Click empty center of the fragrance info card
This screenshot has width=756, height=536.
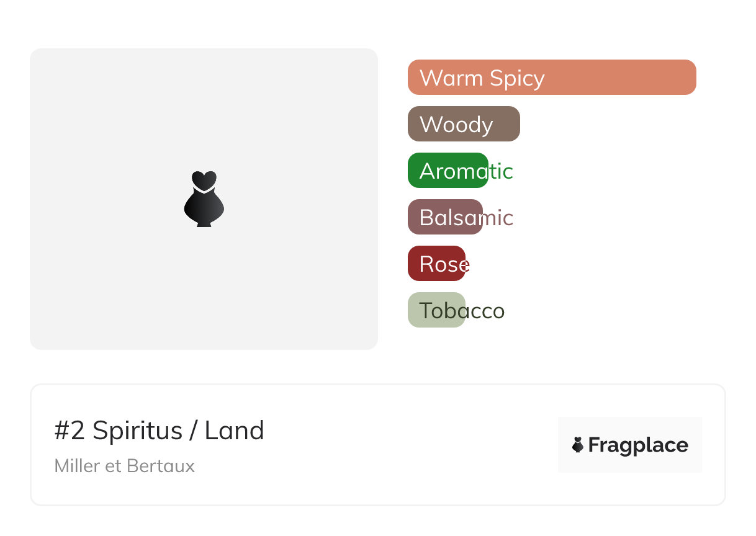coord(397,445)
